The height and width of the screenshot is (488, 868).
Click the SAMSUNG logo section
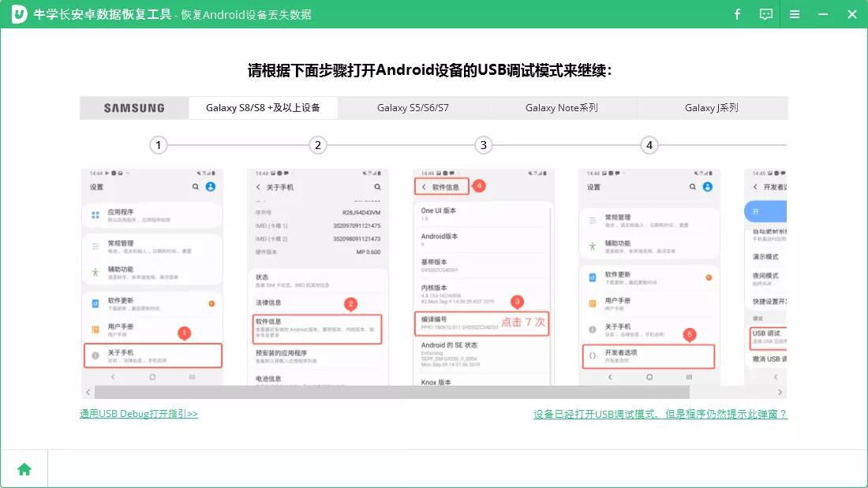(x=133, y=107)
